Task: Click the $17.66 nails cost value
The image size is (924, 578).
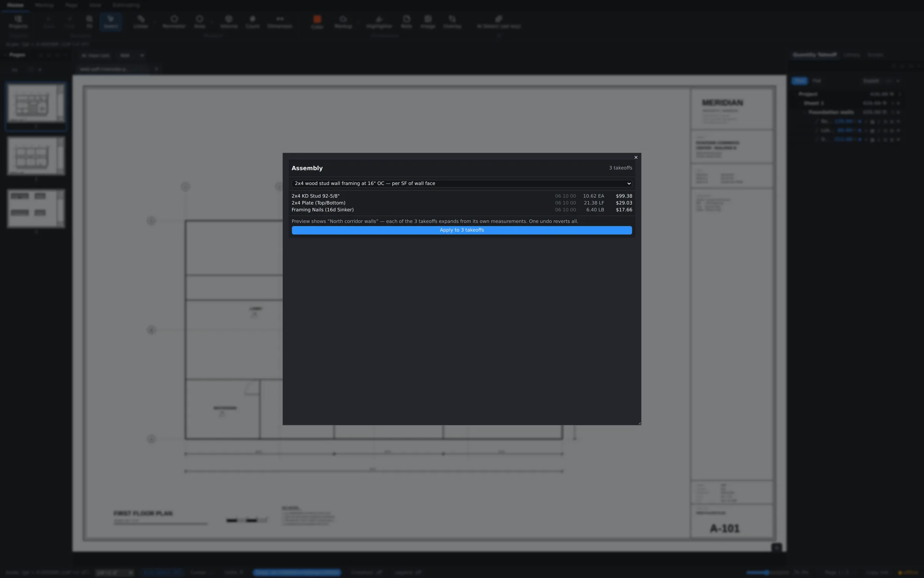Action: tap(624, 210)
